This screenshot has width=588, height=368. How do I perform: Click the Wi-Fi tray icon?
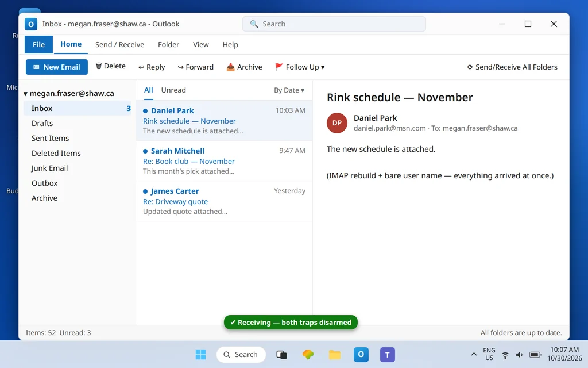coord(505,355)
